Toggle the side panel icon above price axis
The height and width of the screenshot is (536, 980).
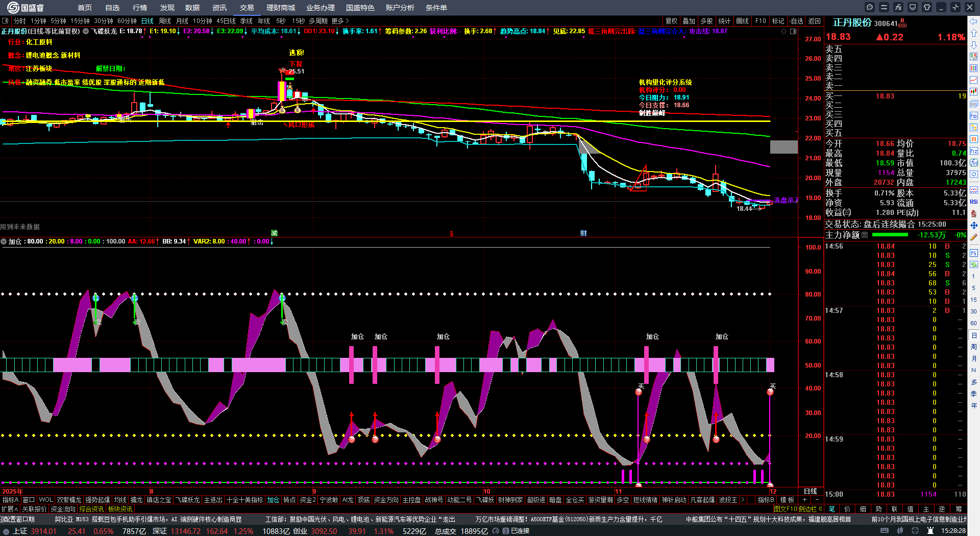pos(793,31)
